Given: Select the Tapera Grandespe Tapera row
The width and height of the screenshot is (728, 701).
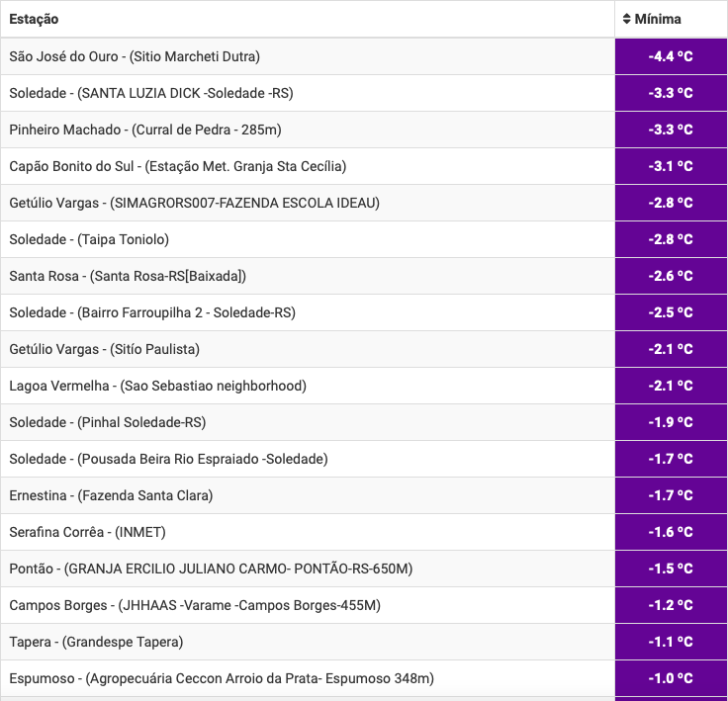Looking at the screenshot, I should [x=96, y=642].
